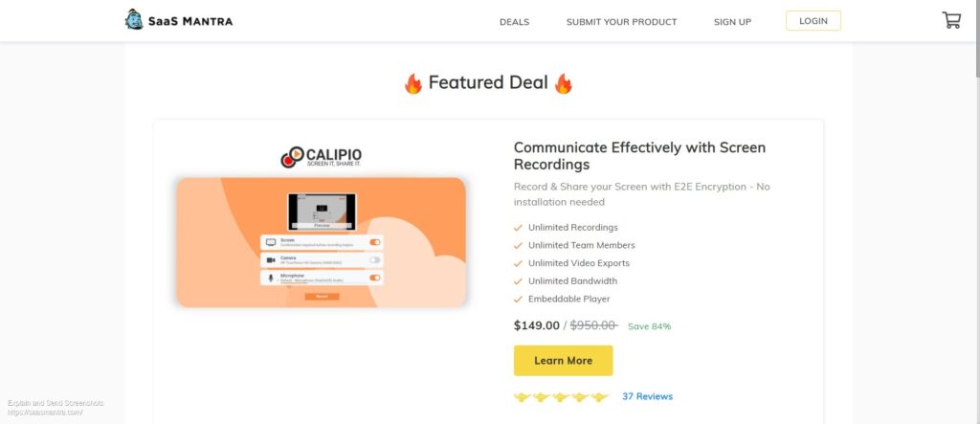Screen dimensions: 980x424
Task: Toggle the Screen switch in preview
Action: pos(375,242)
